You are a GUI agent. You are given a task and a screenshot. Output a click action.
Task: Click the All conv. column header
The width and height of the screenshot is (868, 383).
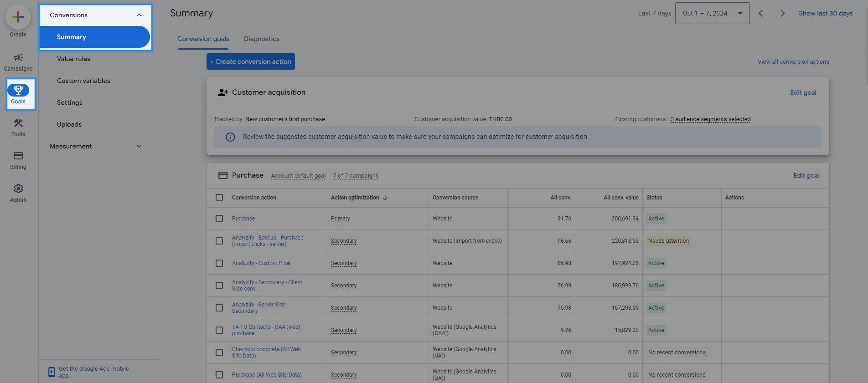click(x=561, y=198)
